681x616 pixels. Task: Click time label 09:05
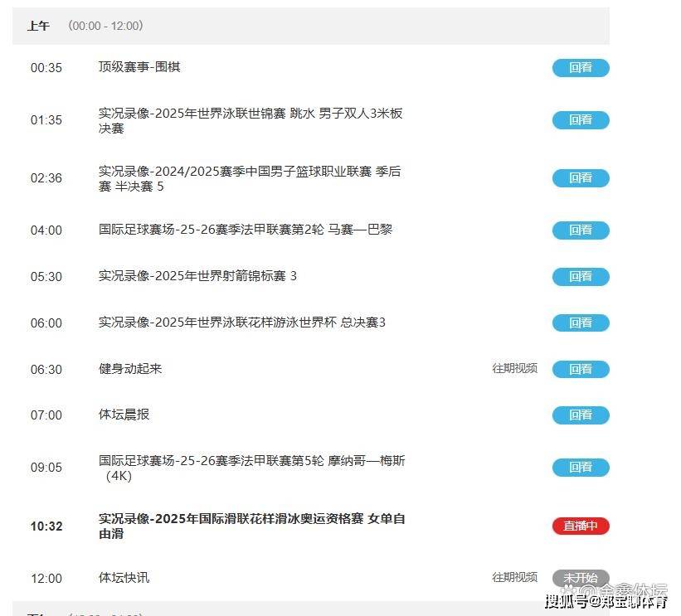click(46, 468)
